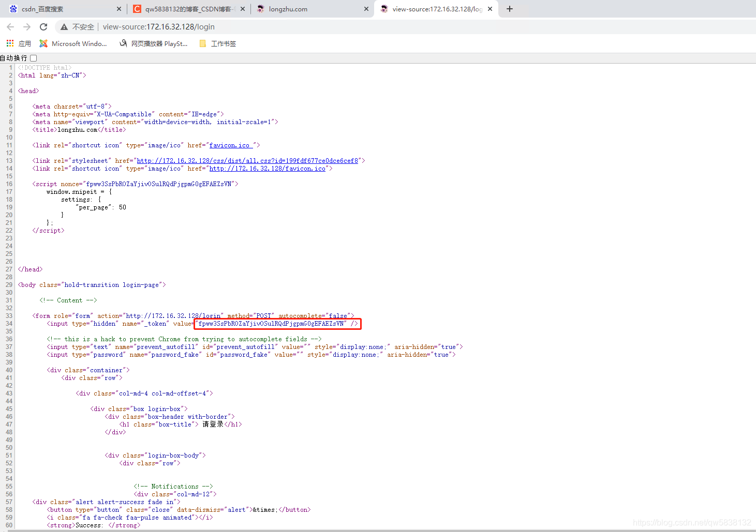The width and height of the screenshot is (756, 532).
Task: Close the longzhu.com tab
Action: (366, 9)
